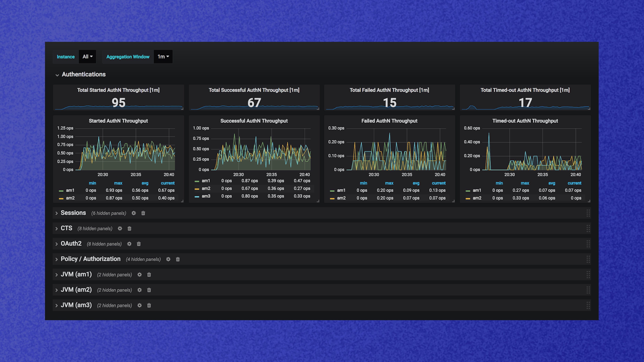Open settings gear for JVM (am2) row

click(139, 290)
